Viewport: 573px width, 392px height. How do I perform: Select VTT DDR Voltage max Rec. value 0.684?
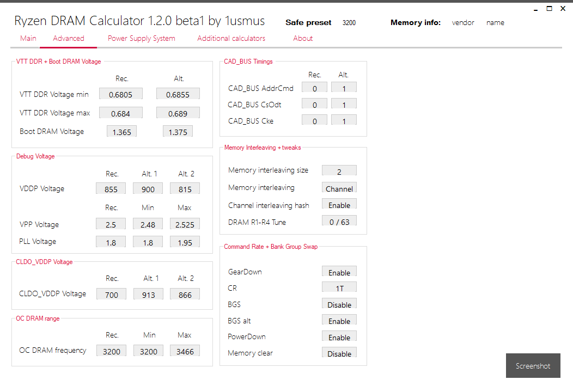(120, 113)
